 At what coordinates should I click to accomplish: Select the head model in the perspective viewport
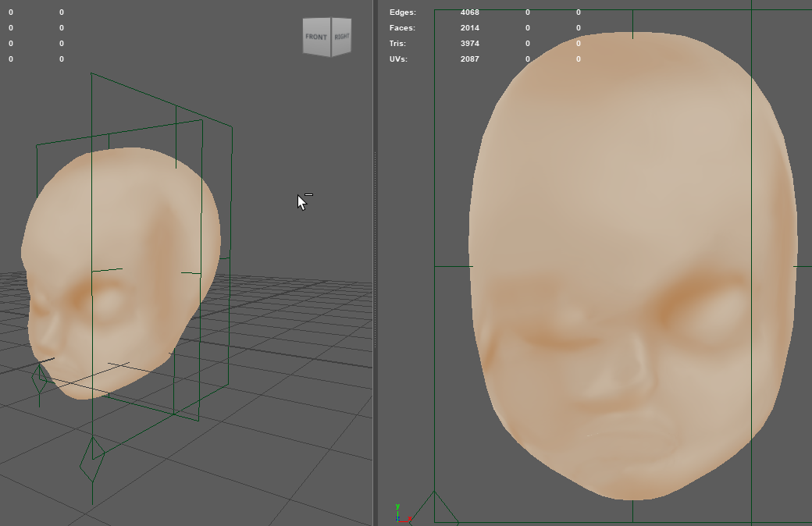point(121,272)
